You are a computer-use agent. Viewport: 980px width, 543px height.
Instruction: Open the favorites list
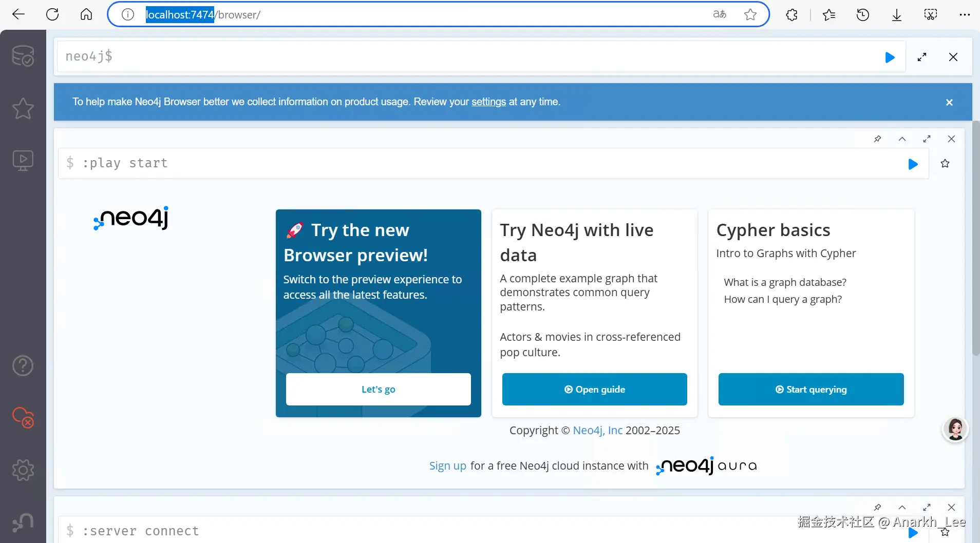coord(829,15)
